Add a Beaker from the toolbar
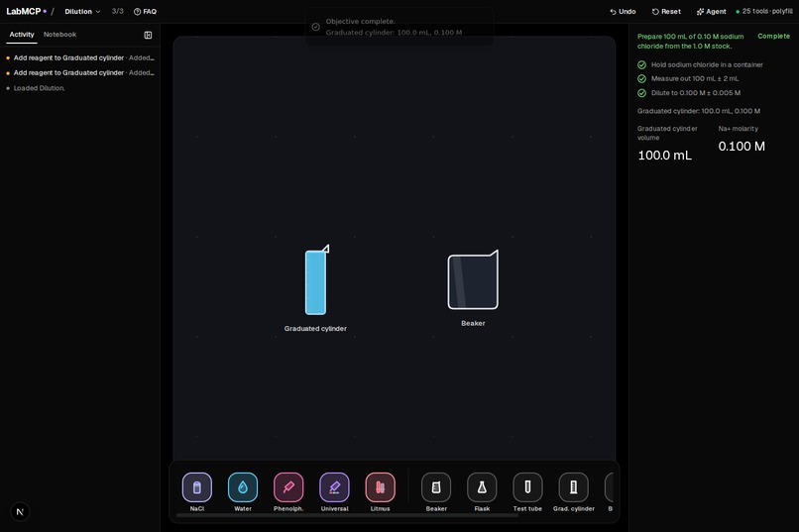This screenshot has height=532, width=799. tap(436, 487)
